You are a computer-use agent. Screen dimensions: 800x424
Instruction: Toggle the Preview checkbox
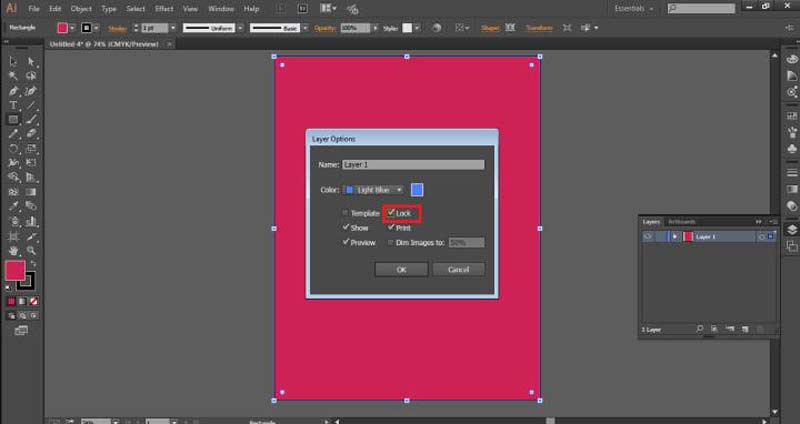coord(345,242)
